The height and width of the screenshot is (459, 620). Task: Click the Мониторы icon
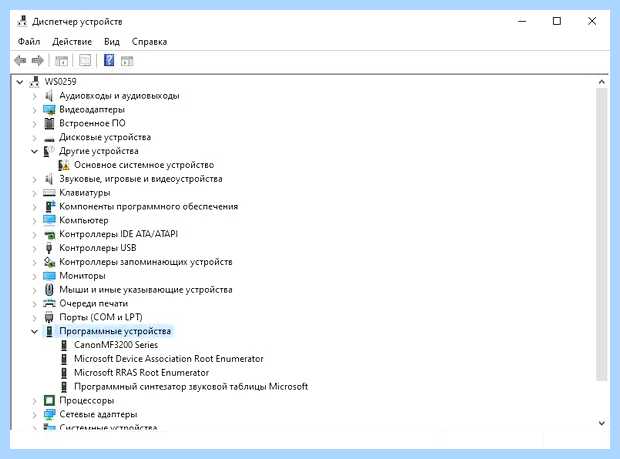[x=49, y=276]
